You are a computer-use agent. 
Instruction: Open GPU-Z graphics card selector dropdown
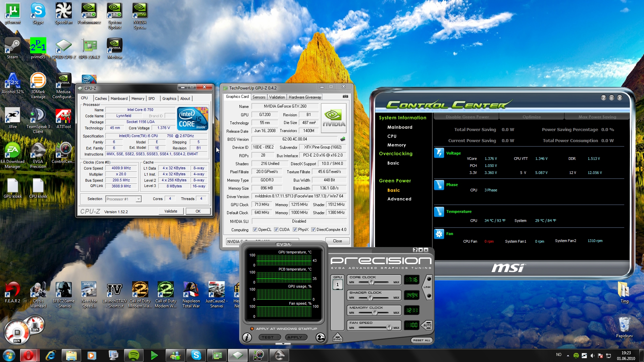263,241
